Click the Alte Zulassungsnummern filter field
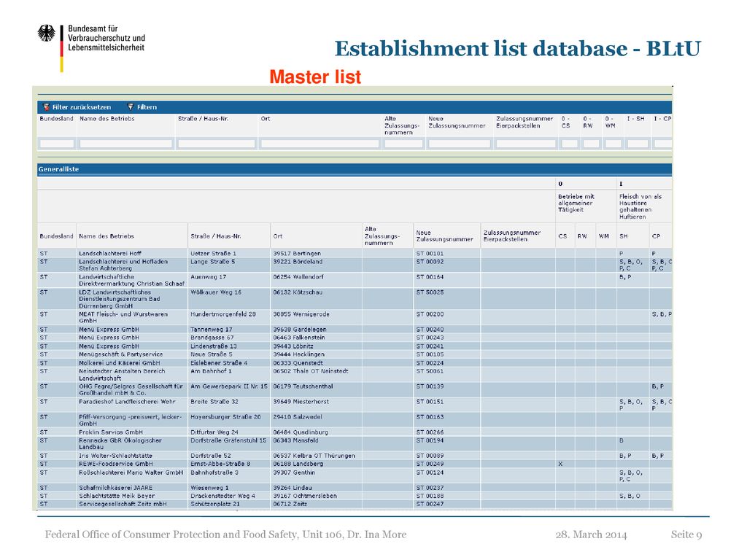The width and height of the screenshot is (747, 560). coord(403,144)
